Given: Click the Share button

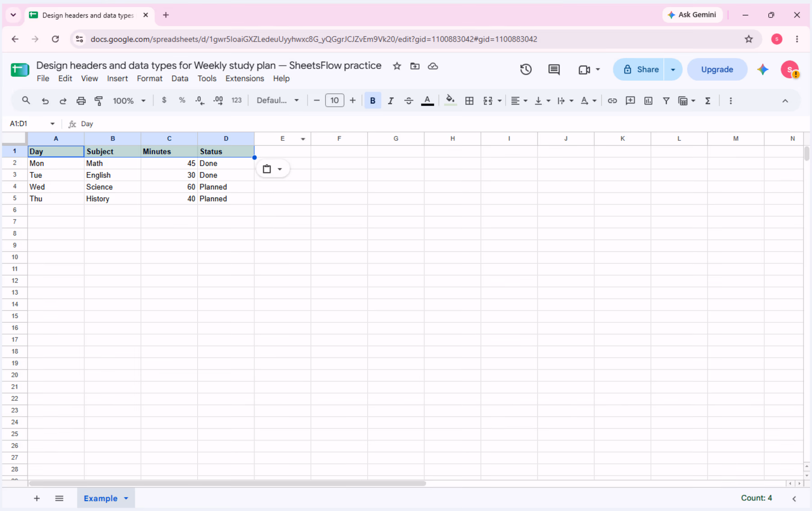Looking at the screenshot, I should [x=639, y=70].
